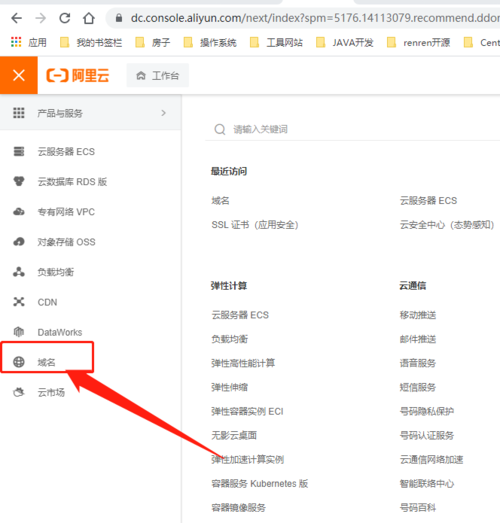Open 无影云桌面 link
Image resolution: width=500 pixels, height=523 pixels.
(x=234, y=435)
